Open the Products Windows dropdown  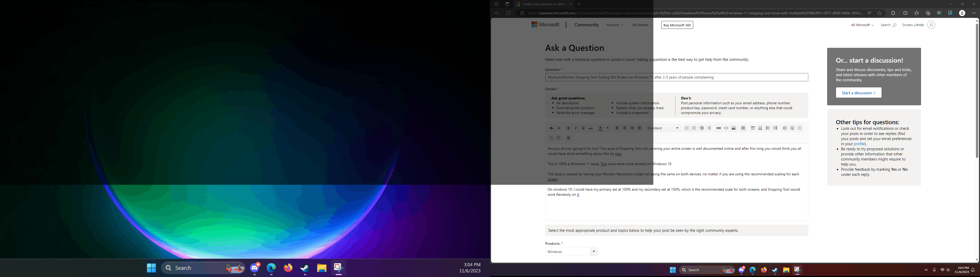point(571,251)
